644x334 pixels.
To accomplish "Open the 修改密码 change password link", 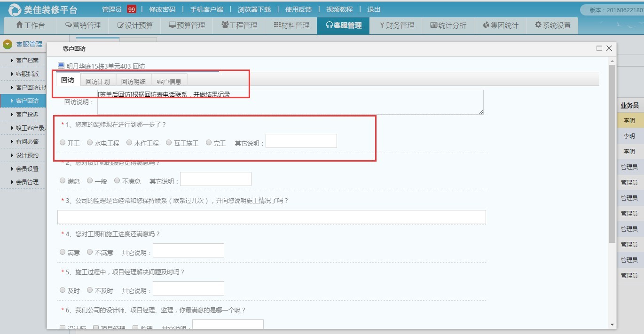I will pos(162,9).
